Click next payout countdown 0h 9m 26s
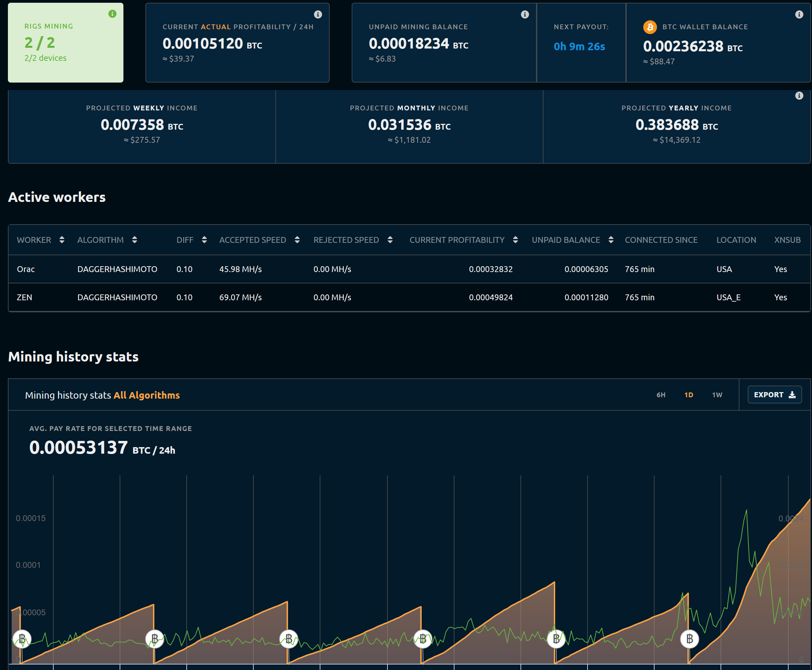Screen dimensions: 812x670 (579, 46)
